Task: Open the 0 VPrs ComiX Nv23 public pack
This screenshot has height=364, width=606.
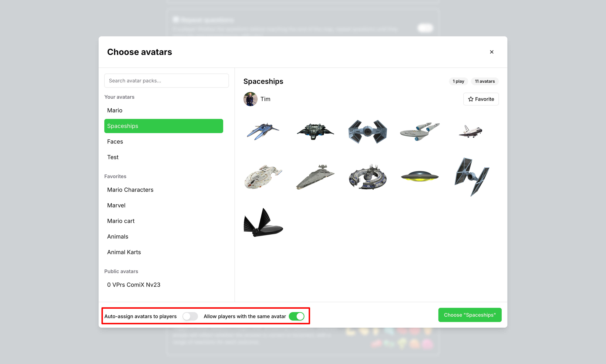Action: pos(134,285)
